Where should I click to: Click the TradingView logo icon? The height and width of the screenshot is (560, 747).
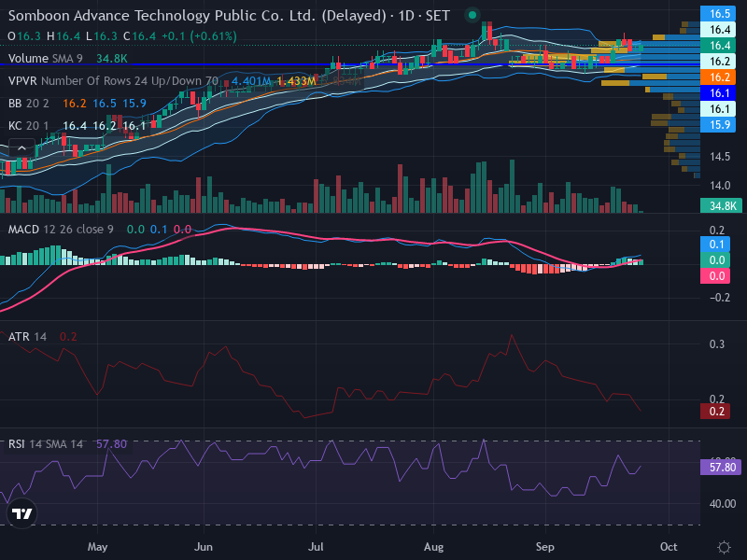[x=21, y=513]
